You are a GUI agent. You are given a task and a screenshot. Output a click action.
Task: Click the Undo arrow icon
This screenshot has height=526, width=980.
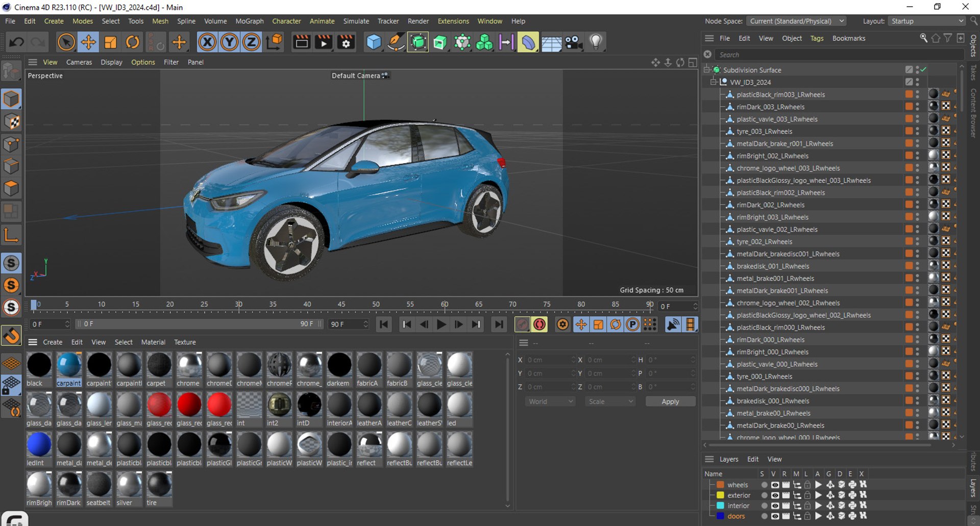16,42
